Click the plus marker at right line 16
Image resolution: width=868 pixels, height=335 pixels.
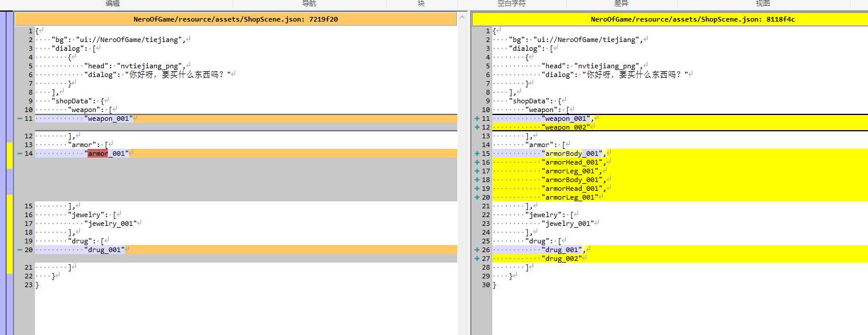click(477, 162)
